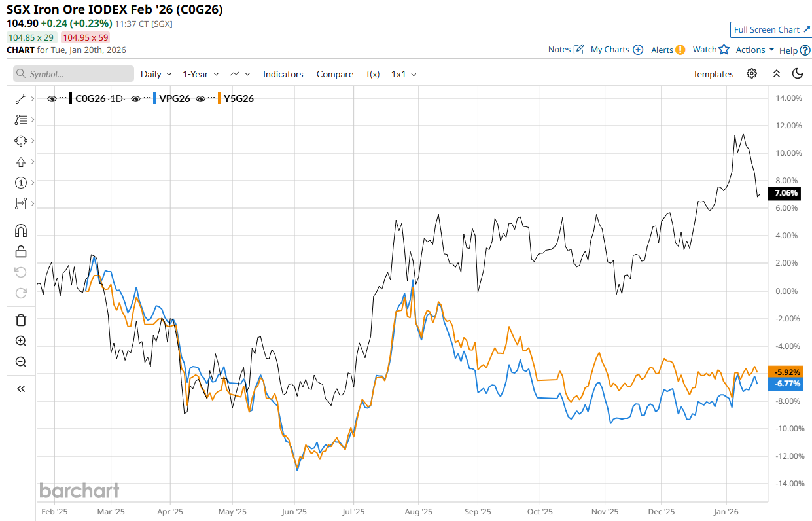Delete drawings with the trash icon
812x521 pixels.
[21, 319]
